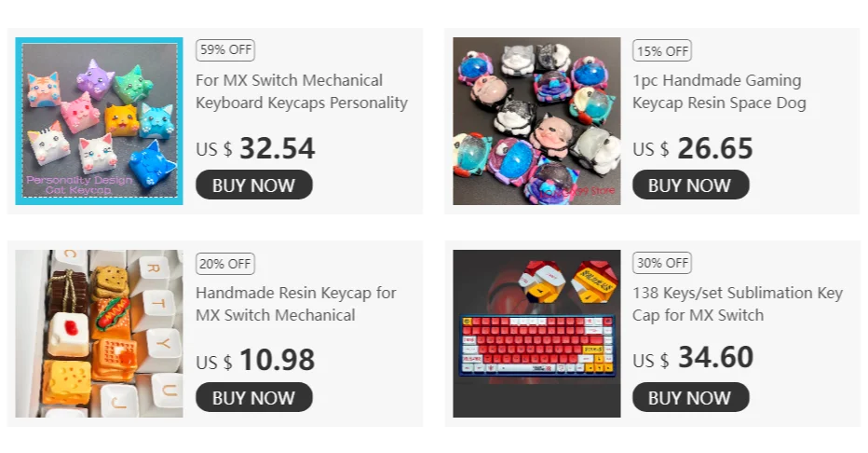Open the red sublimation keyboard image
The height and width of the screenshot is (453, 868).
point(536,334)
